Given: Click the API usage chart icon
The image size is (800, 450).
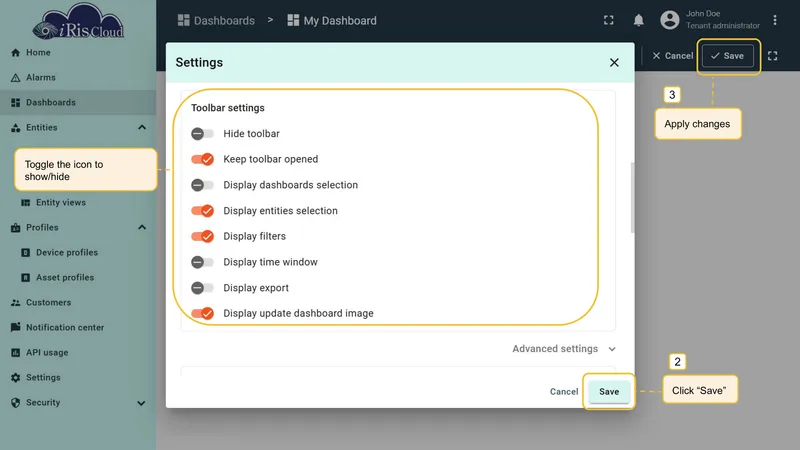Looking at the screenshot, I should coord(15,353).
